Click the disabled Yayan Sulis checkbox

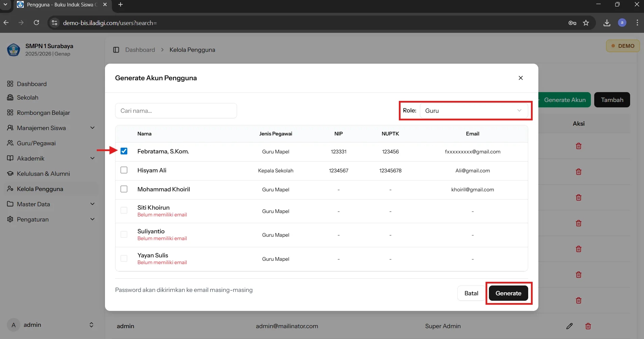[124, 258]
